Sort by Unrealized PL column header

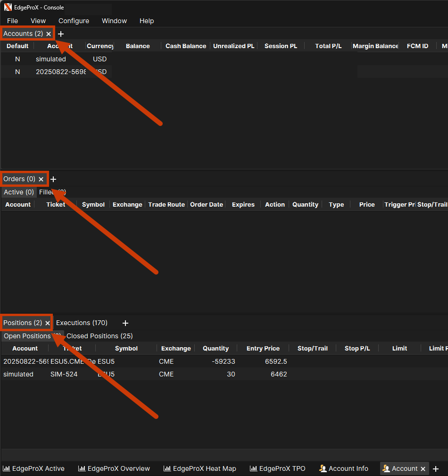point(233,46)
